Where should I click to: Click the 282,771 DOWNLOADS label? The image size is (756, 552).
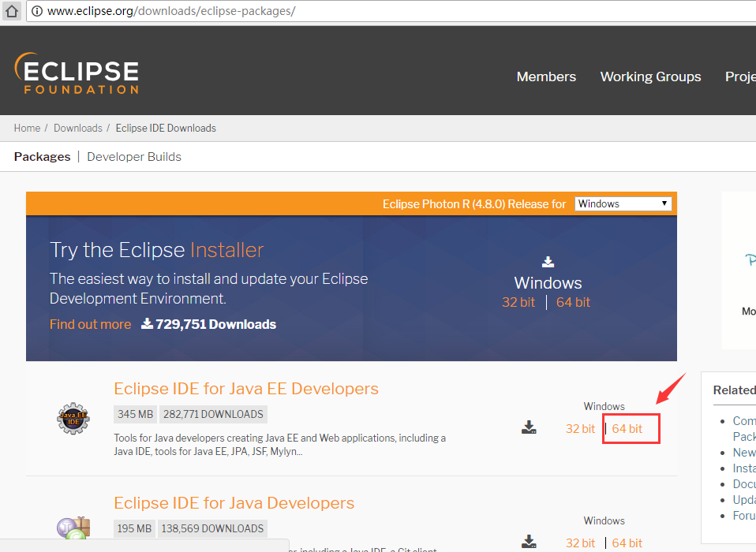pos(213,414)
